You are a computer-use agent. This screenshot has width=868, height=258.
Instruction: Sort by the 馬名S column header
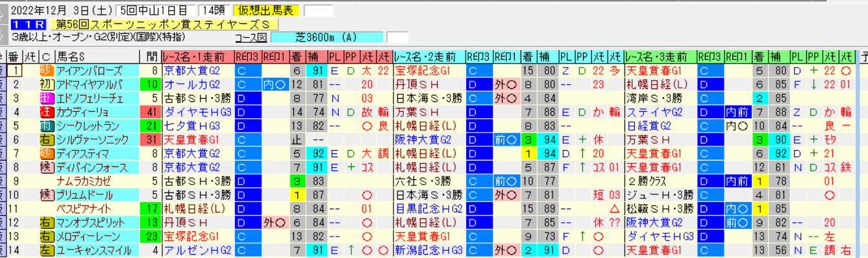pos(97,57)
